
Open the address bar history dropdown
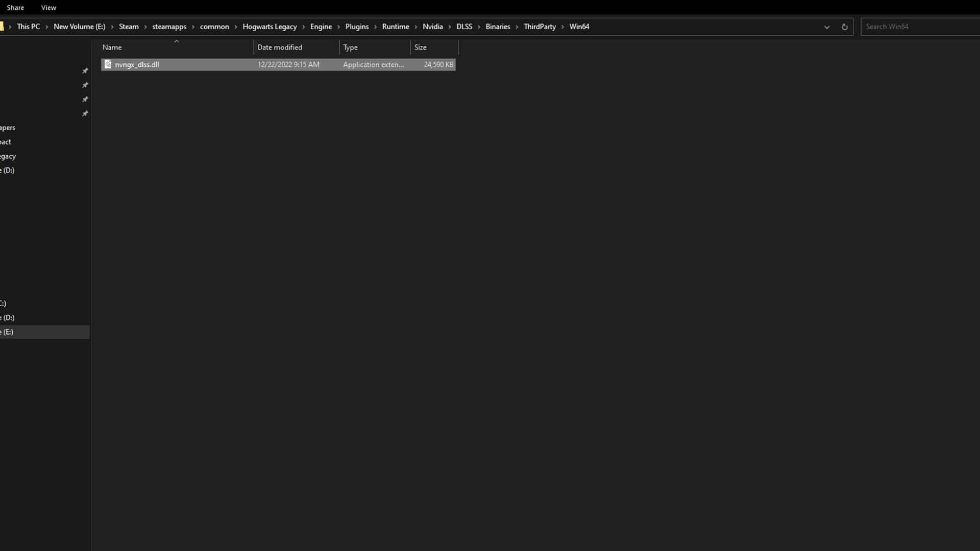[826, 27]
